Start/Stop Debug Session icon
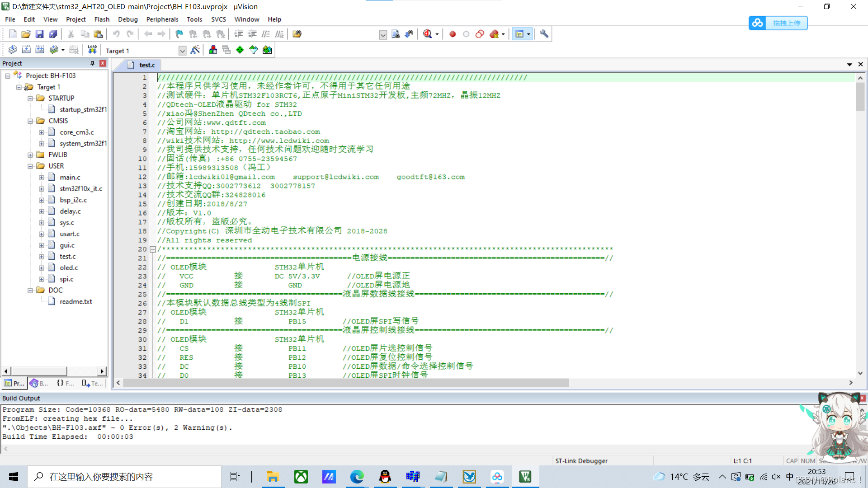 click(x=428, y=34)
